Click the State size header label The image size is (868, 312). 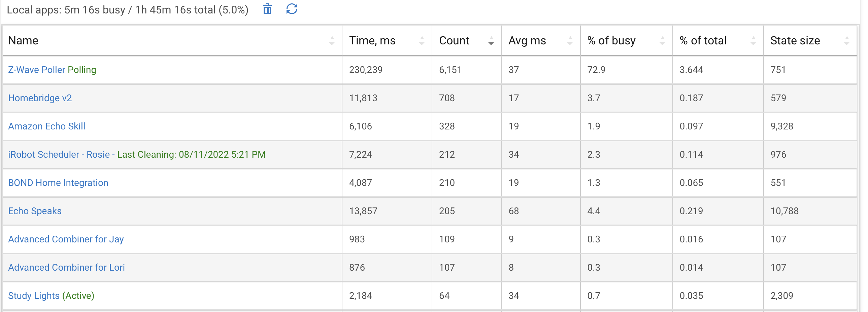coord(795,41)
